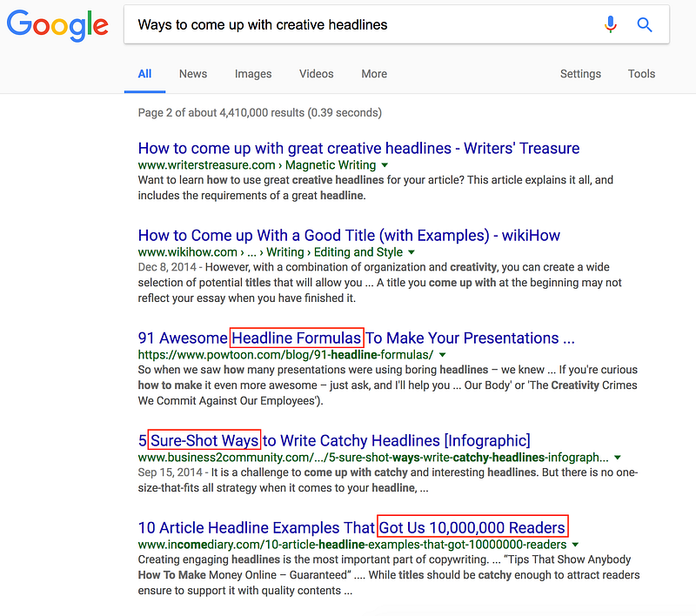
Task: Open the 10 Article Headline Examples result
Action: point(351,527)
